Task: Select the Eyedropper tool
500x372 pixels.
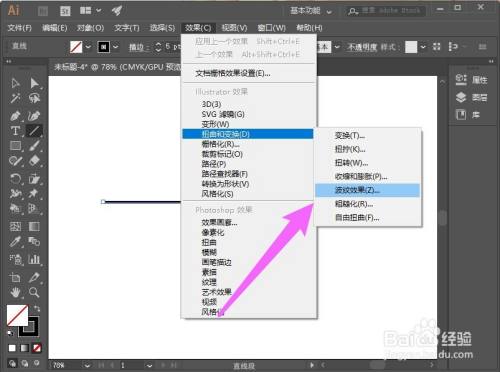Action: click(x=15, y=241)
